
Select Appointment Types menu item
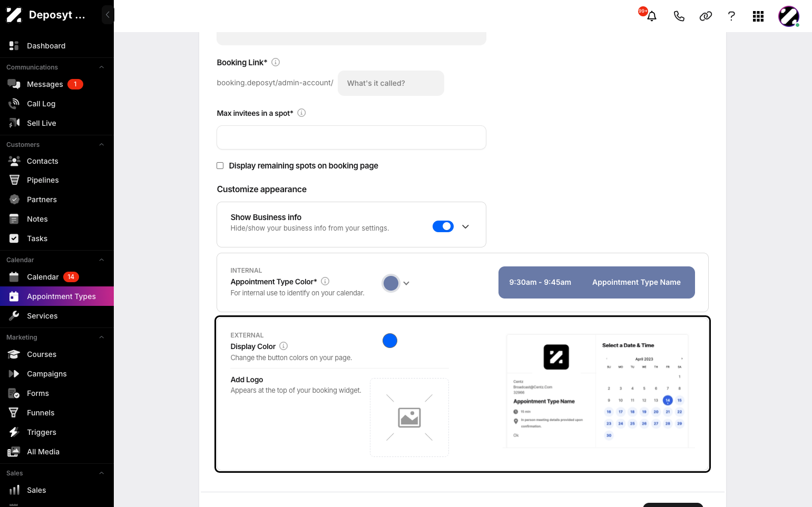(x=57, y=296)
